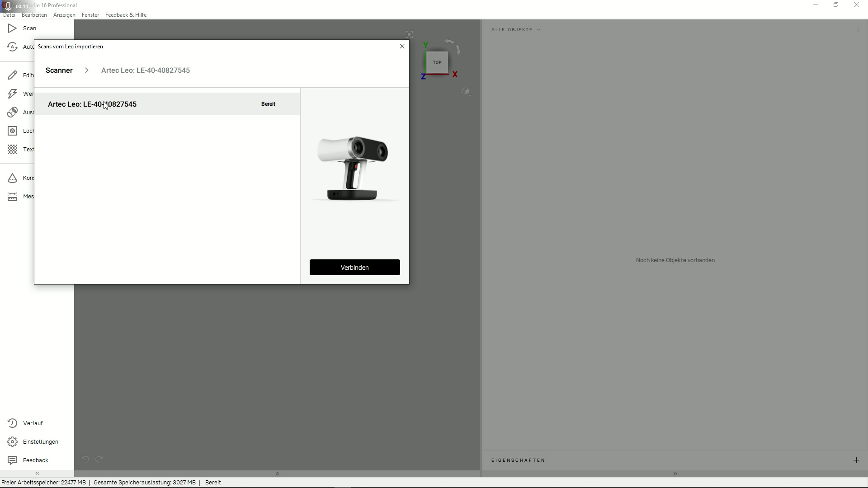Select the Artec Leo LE-40-40827545 row
The image size is (868, 488).
click(x=167, y=104)
